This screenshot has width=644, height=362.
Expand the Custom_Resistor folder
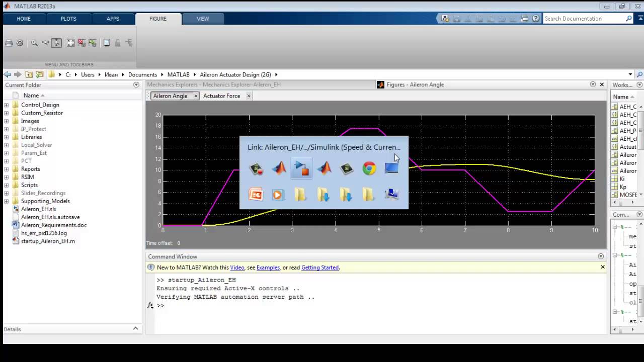pyautogui.click(x=7, y=113)
